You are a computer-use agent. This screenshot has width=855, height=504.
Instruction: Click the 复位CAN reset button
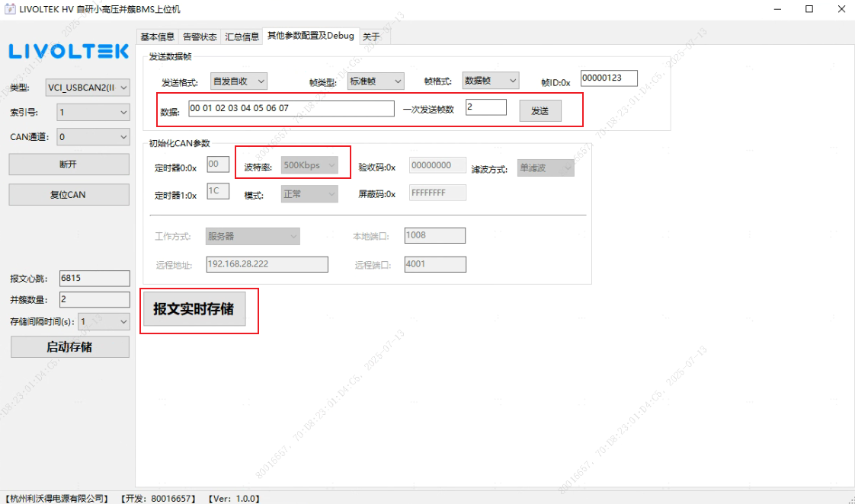click(69, 195)
